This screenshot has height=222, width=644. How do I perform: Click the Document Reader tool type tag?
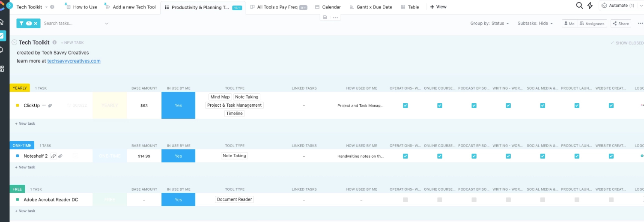click(235, 199)
